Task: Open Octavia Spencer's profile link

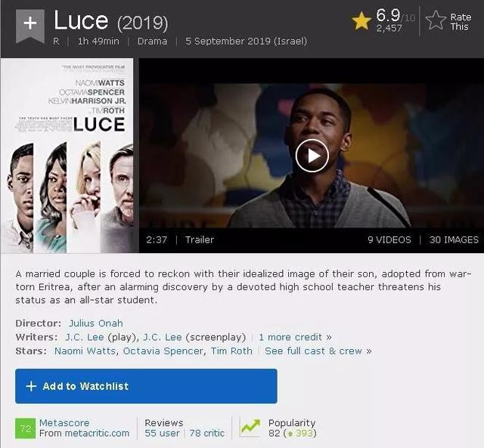Action: pos(163,351)
